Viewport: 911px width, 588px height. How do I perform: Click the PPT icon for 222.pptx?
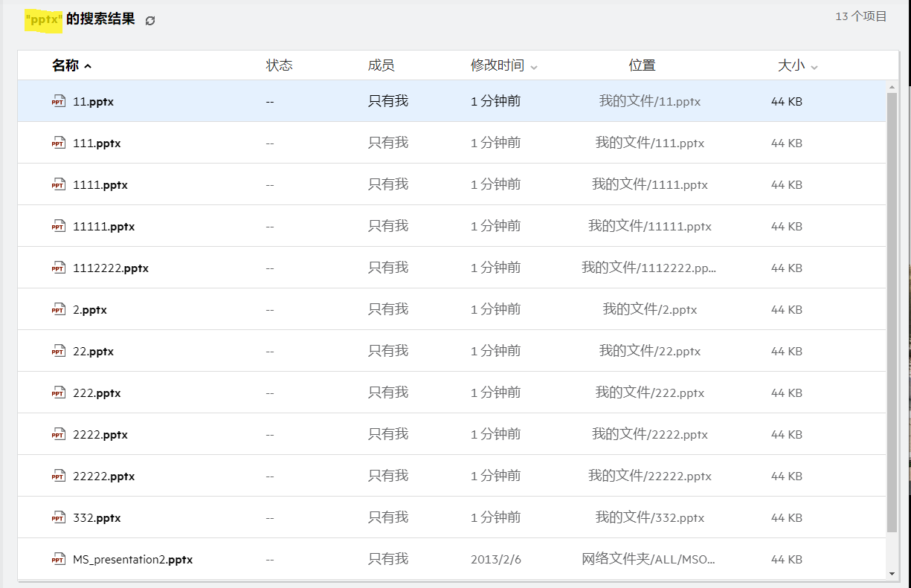click(x=58, y=393)
